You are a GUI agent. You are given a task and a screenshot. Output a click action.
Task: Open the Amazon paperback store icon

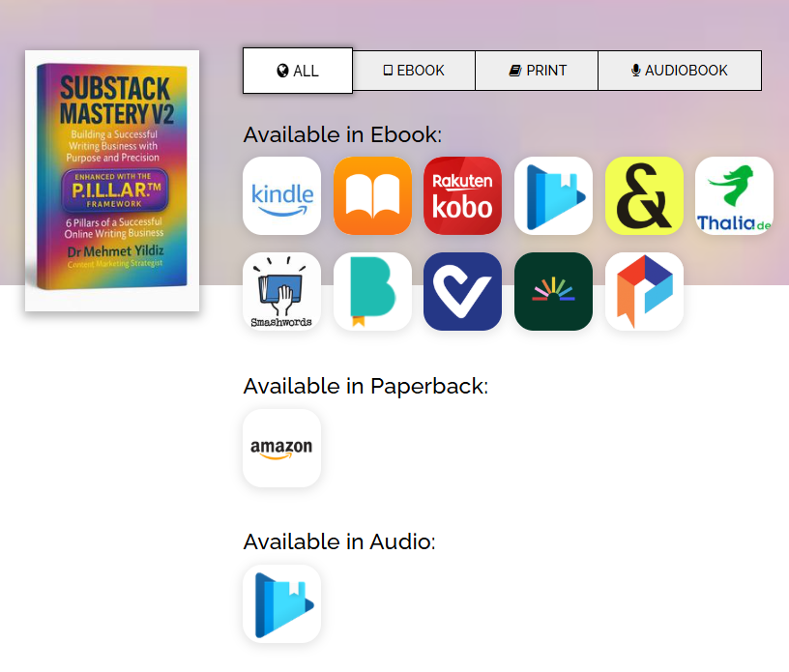(x=281, y=448)
